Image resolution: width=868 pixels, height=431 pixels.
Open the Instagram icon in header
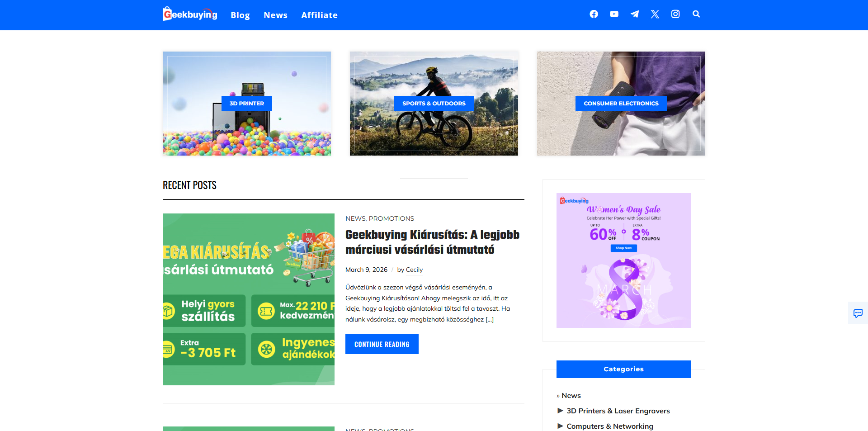point(675,14)
